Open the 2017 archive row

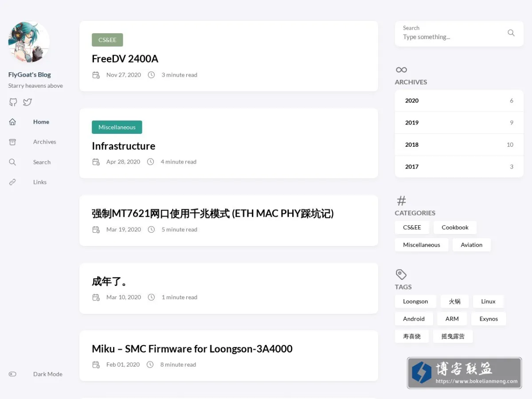459,167
